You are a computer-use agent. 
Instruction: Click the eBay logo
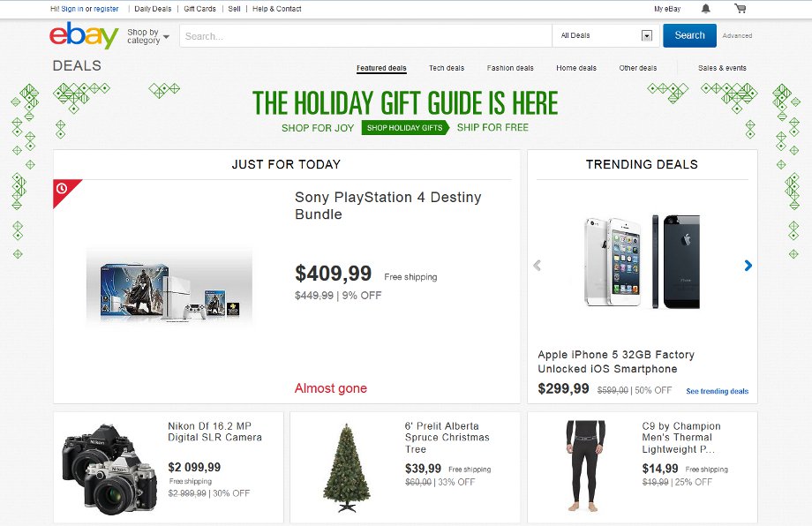(x=84, y=35)
